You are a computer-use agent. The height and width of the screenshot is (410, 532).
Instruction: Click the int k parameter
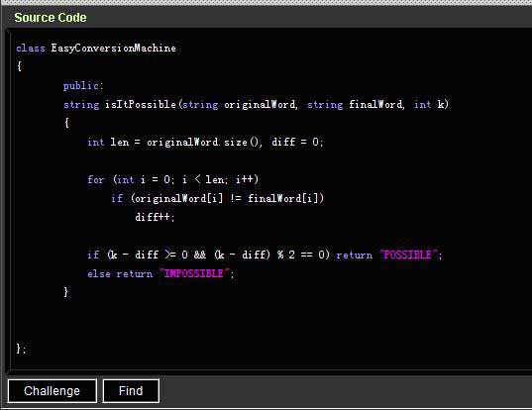click(429, 104)
